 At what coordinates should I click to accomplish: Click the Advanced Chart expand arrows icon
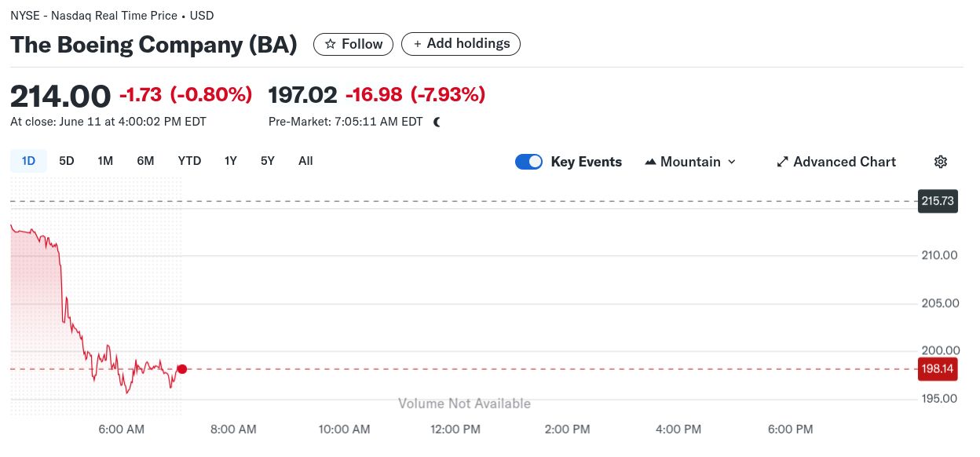pyautogui.click(x=782, y=162)
